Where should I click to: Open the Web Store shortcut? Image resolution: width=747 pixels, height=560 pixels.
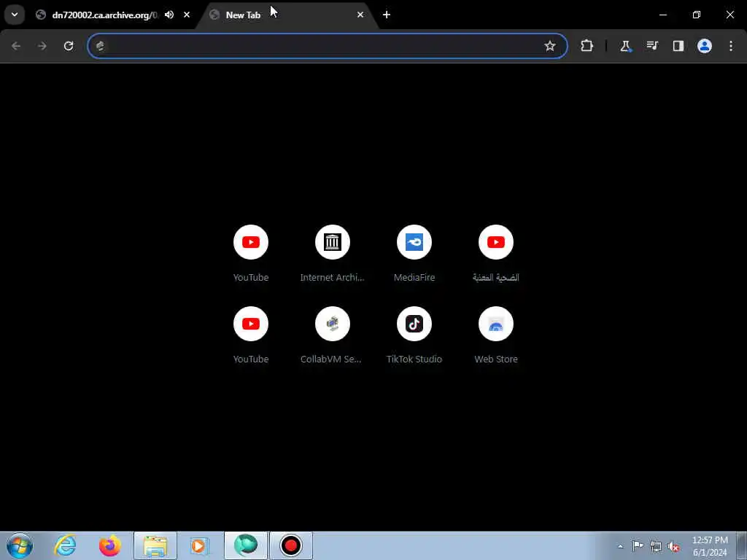tap(496, 335)
